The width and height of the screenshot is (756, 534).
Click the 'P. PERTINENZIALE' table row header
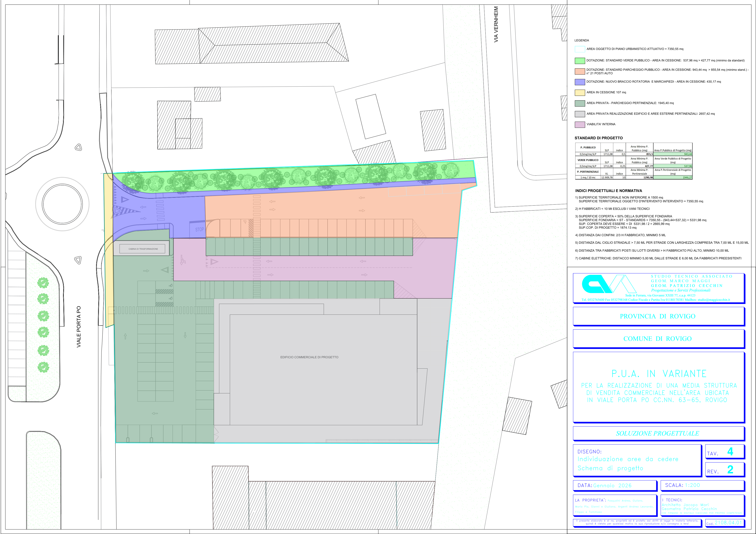coord(588,172)
